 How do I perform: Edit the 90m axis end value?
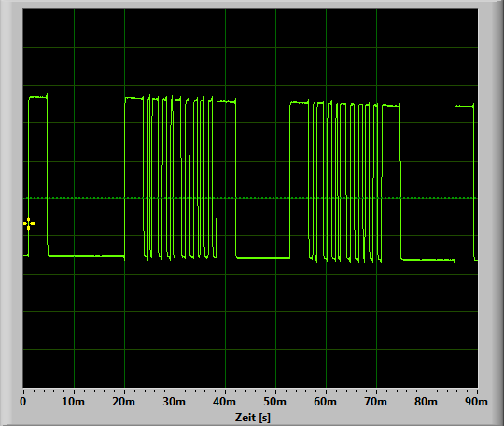point(476,402)
